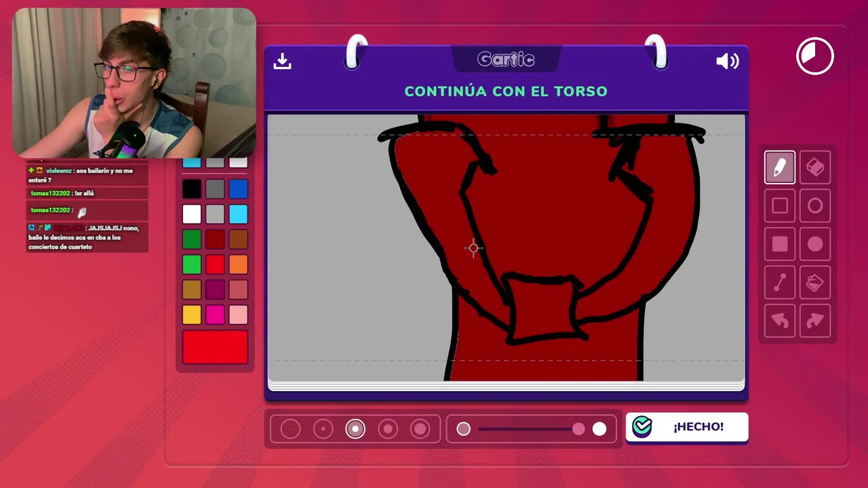Pick the light pink color swatch
The height and width of the screenshot is (488, 868).
238,314
